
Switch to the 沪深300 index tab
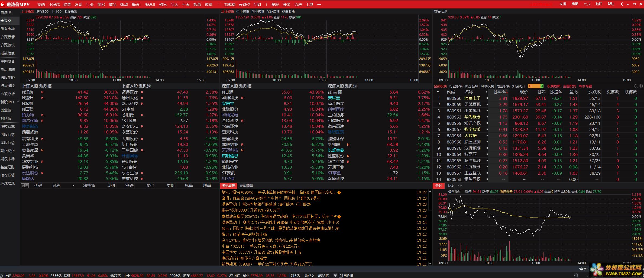pos(43,12)
